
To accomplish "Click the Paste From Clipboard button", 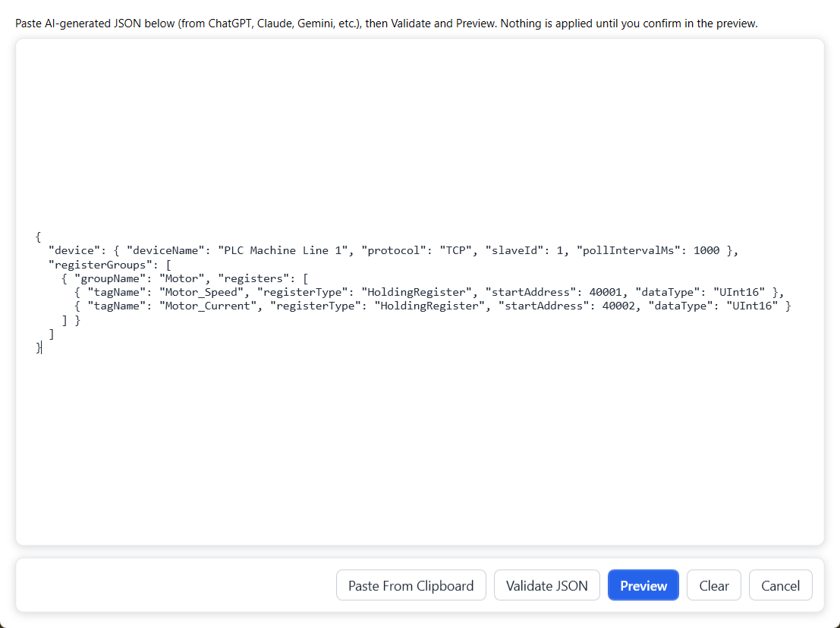I will pyautogui.click(x=411, y=586).
